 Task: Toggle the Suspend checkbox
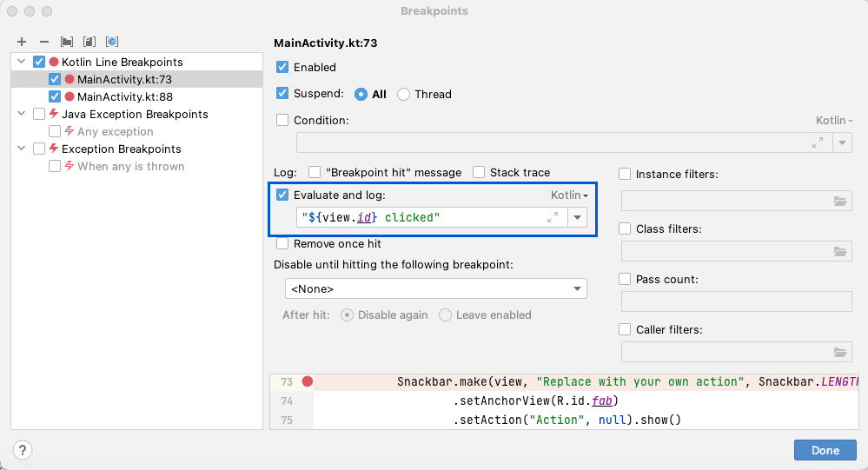(x=282, y=93)
